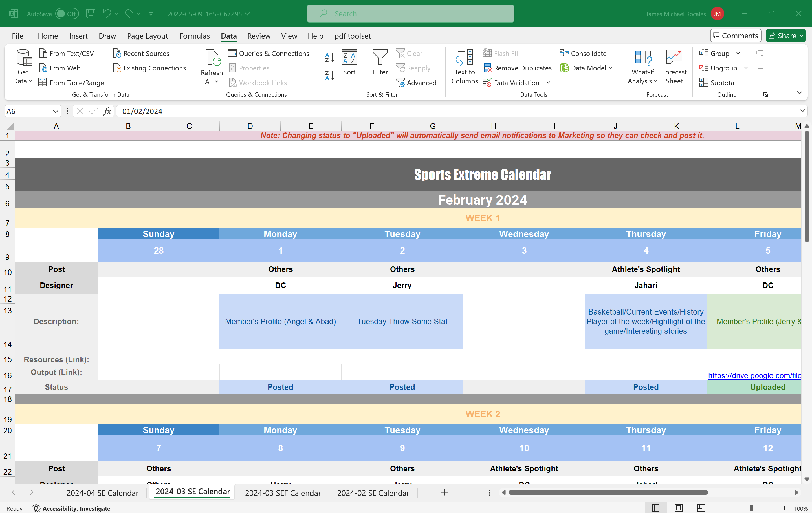Image resolution: width=812 pixels, height=513 pixels.
Task: Click Refresh All icon
Action: pyautogui.click(x=212, y=58)
